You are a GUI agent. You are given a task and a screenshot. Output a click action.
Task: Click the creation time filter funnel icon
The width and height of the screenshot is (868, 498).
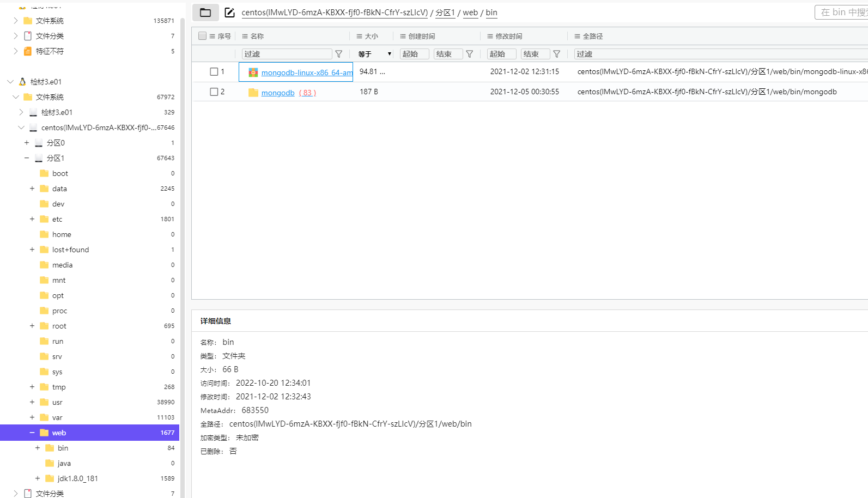point(470,54)
